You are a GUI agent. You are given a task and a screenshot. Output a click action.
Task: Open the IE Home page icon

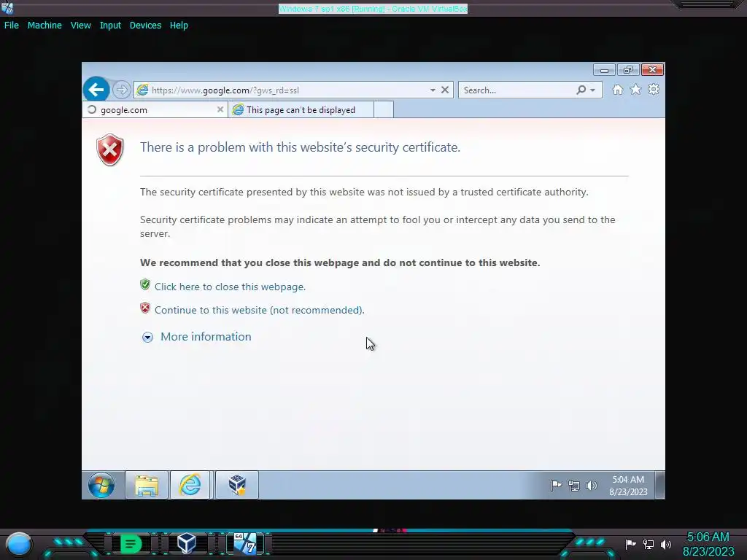click(617, 90)
